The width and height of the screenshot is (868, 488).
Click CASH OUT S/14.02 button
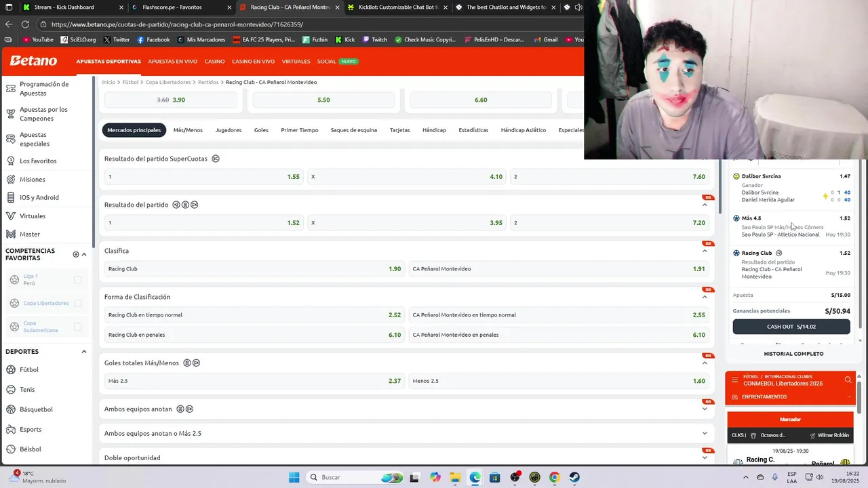click(x=791, y=327)
